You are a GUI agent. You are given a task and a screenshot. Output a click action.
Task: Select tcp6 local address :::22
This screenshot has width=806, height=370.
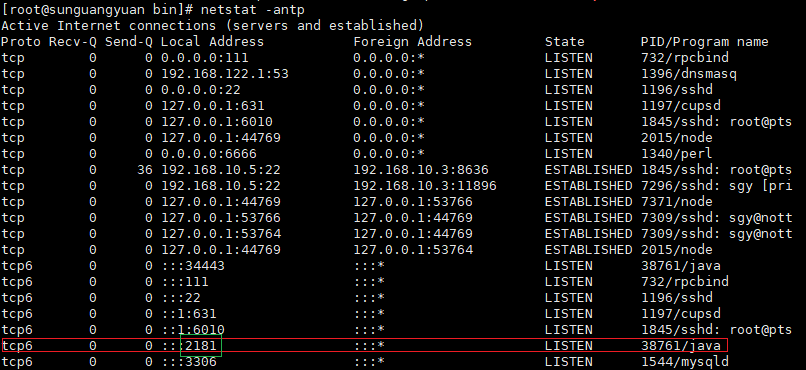coord(180,298)
